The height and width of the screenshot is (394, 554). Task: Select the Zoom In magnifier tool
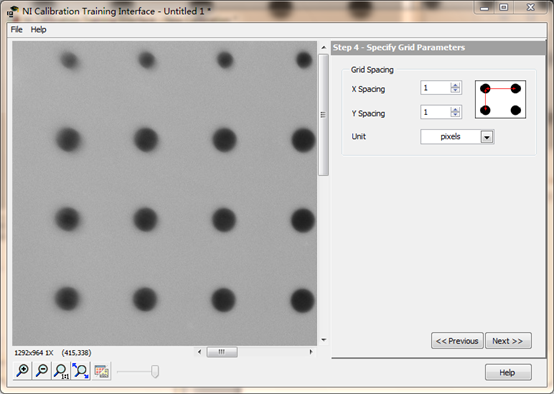click(x=23, y=371)
